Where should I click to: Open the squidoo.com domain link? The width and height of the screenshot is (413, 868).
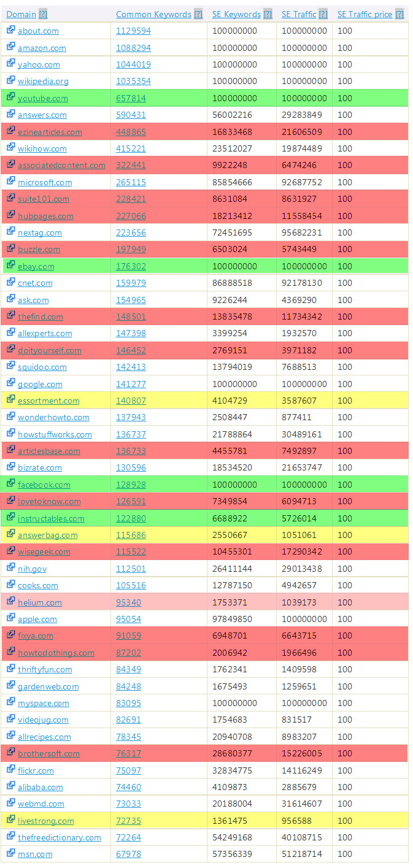(42, 367)
